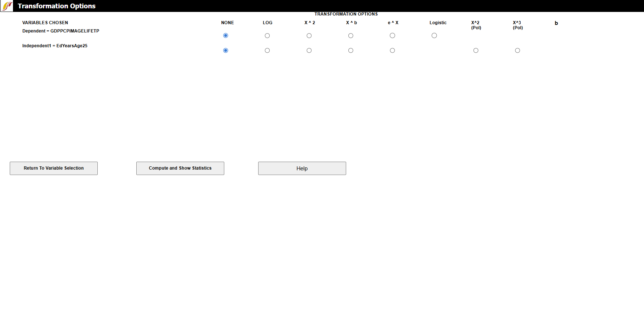Click the Transformation Options title text
The height and width of the screenshot is (328, 644).
57,6
